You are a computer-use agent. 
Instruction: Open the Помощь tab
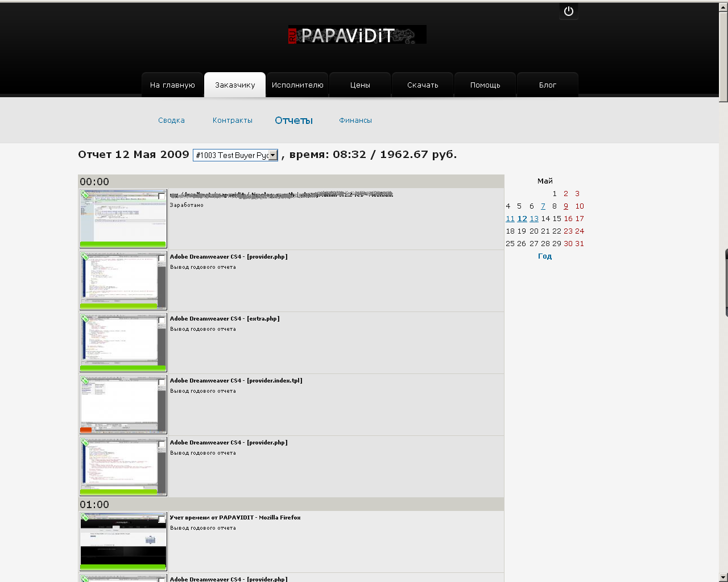(x=485, y=85)
